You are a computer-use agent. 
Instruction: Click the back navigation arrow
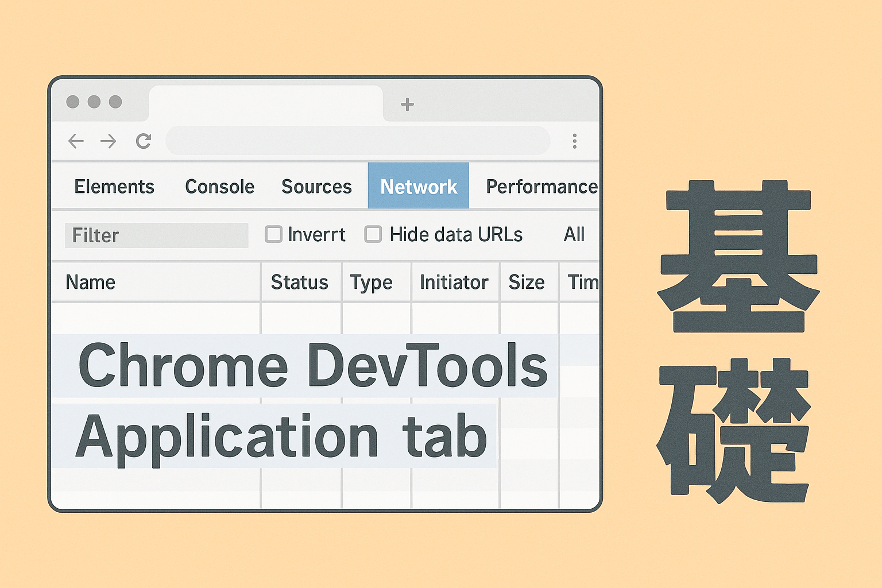pyautogui.click(x=76, y=141)
